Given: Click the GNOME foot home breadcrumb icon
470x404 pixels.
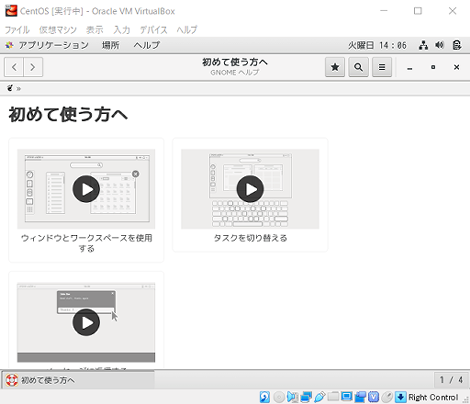Looking at the screenshot, I should coord(10,88).
